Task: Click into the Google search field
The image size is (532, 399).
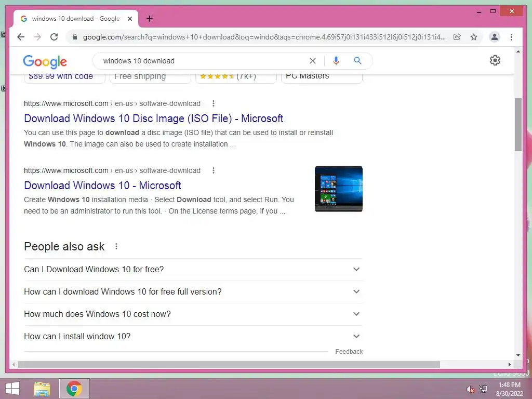Action: pos(204,61)
